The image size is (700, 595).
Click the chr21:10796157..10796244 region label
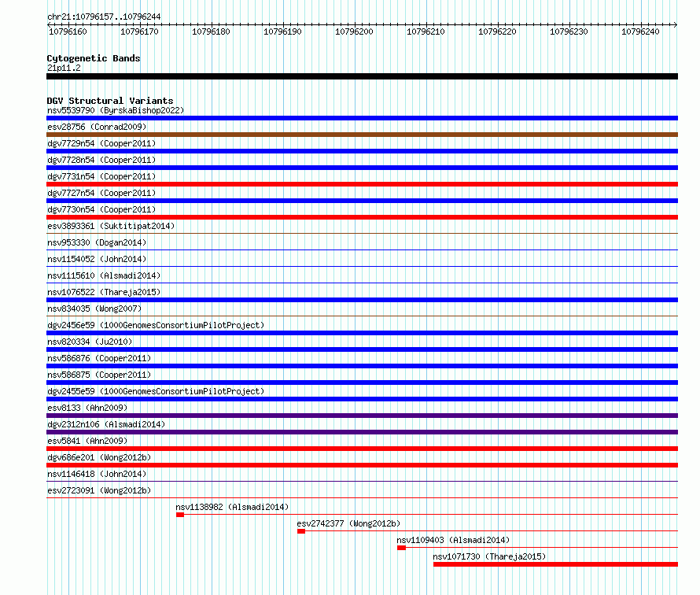[104, 17]
